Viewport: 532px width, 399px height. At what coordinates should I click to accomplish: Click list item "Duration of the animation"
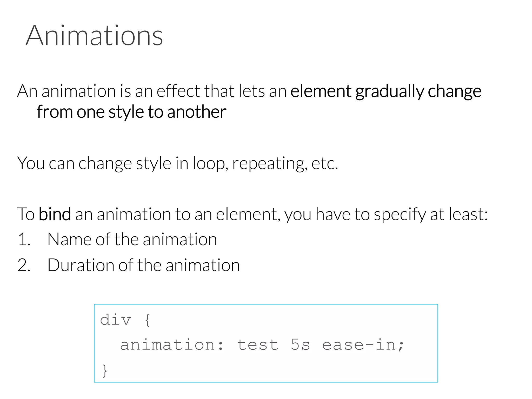click(143, 265)
